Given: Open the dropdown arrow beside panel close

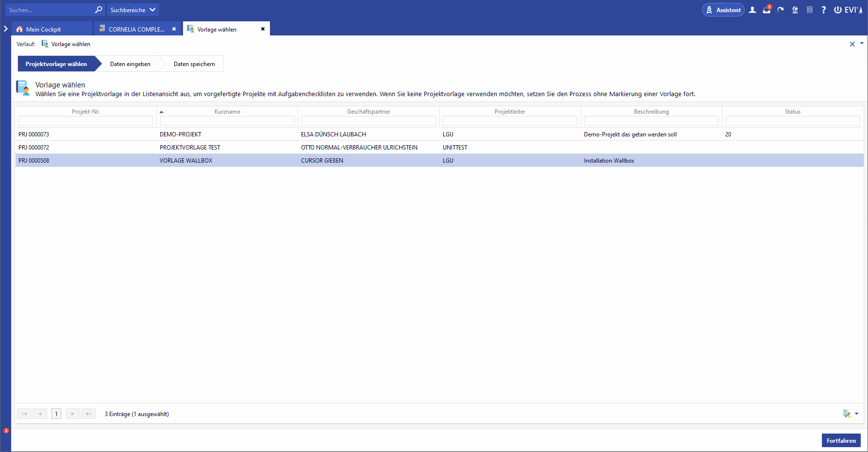Looking at the screenshot, I should pyautogui.click(x=862, y=43).
